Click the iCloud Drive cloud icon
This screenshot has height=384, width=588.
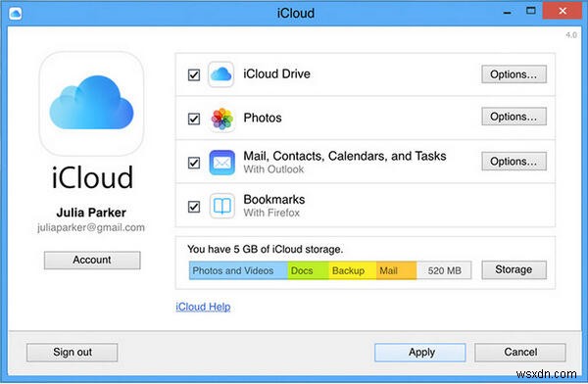coord(220,74)
